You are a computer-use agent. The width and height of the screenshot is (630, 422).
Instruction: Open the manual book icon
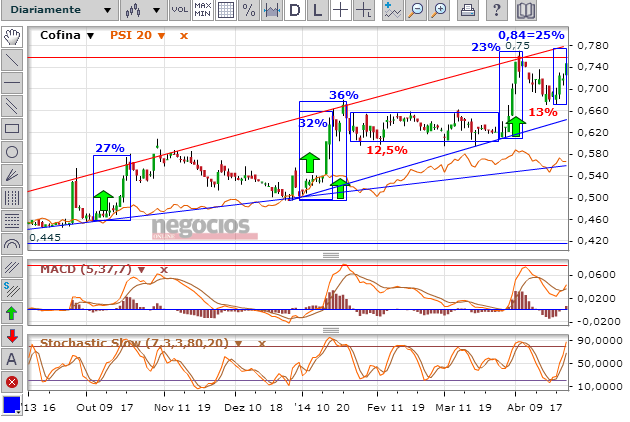click(x=526, y=10)
